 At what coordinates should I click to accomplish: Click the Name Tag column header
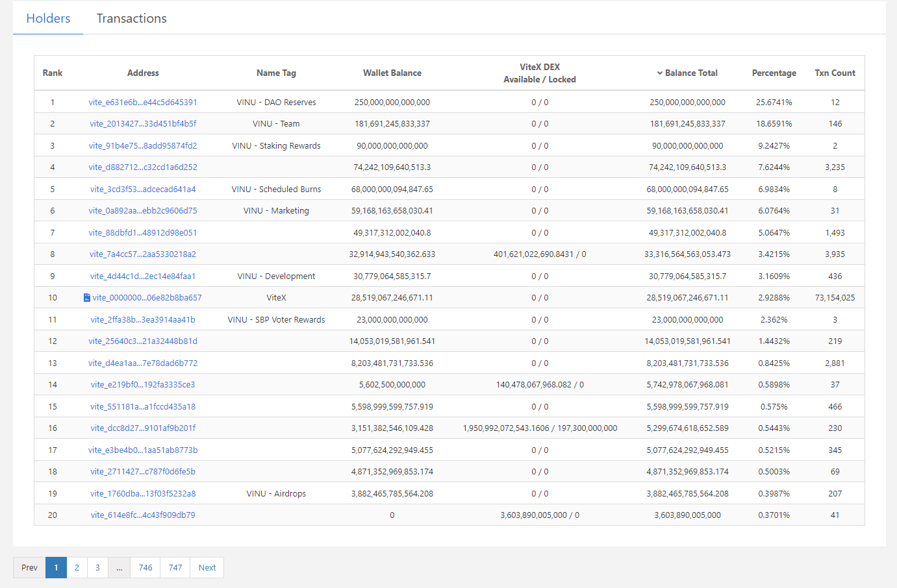(276, 73)
